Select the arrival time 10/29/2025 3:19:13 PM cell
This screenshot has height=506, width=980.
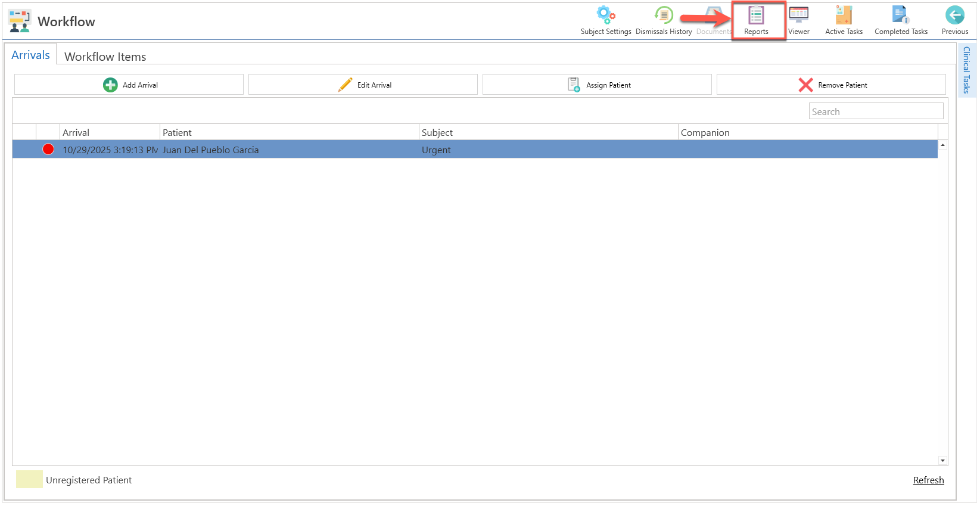coord(110,150)
